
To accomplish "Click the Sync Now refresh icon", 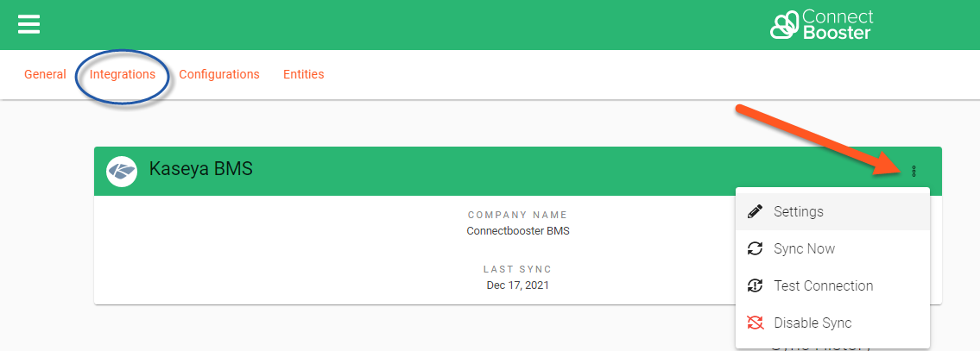I will [x=755, y=248].
